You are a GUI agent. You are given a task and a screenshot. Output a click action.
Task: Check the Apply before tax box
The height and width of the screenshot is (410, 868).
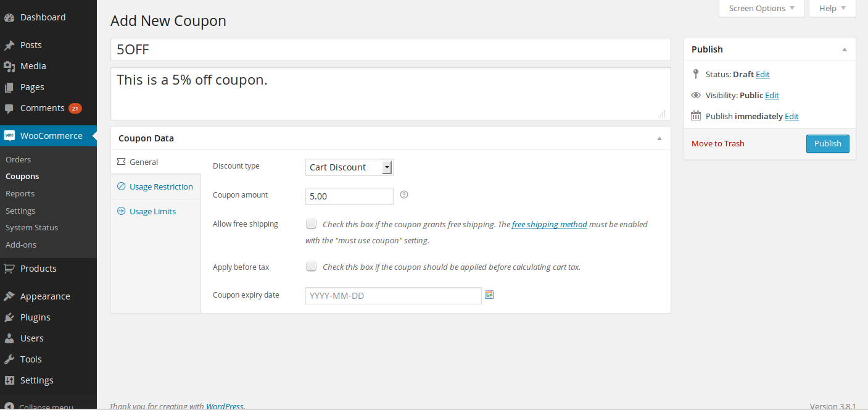coord(312,267)
